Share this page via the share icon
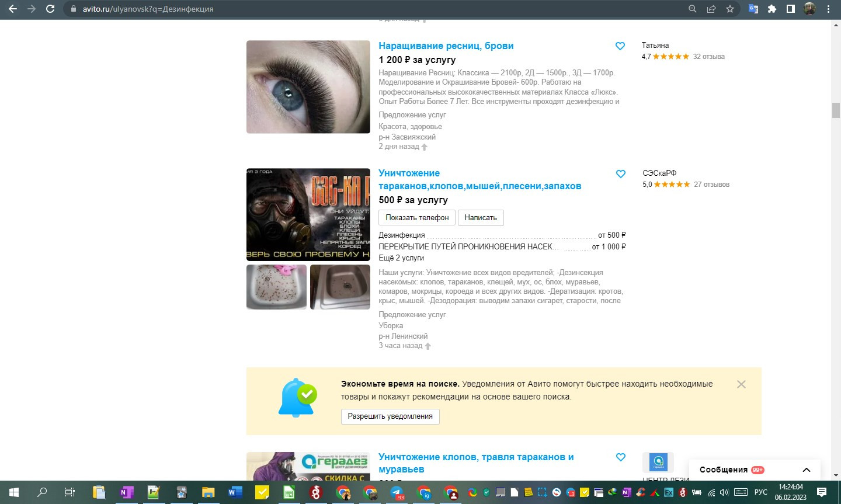Screen dimensions: 841x504 pos(711,9)
